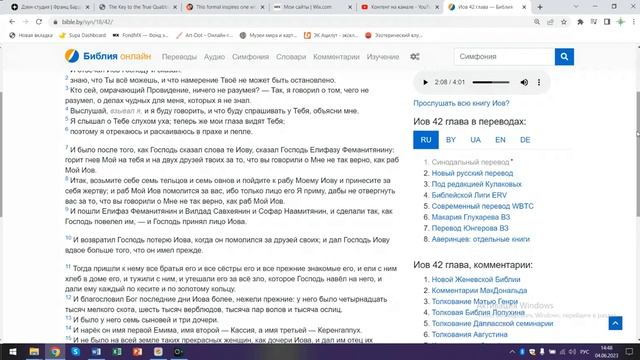Screen dimensions: 640x360
Task: Open Supa Dashboard bookmark
Action: (83, 35)
